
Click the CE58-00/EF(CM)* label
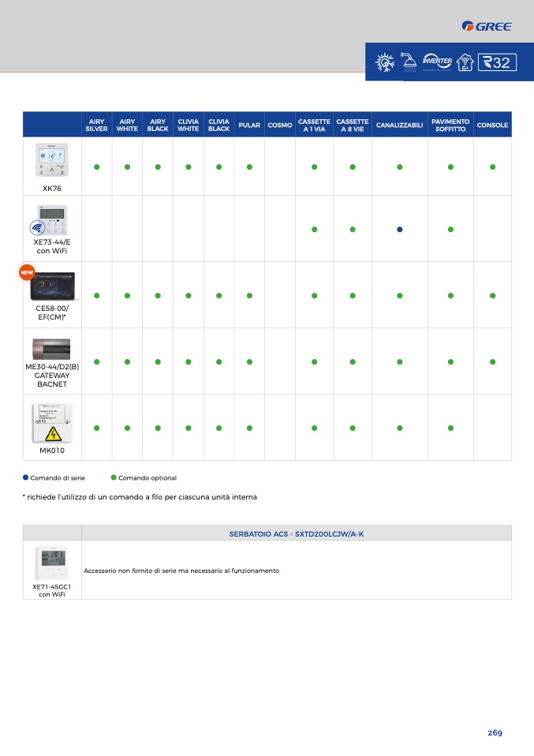click(52, 313)
